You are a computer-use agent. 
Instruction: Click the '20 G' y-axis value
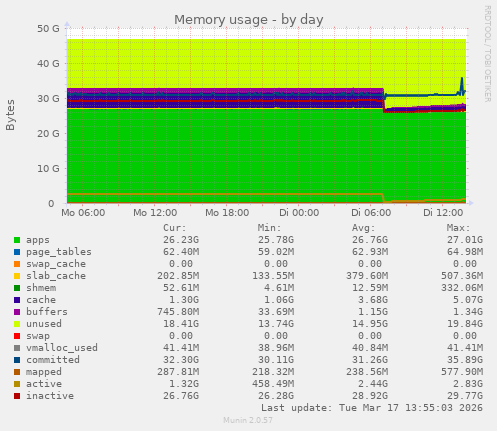pyautogui.click(x=48, y=134)
